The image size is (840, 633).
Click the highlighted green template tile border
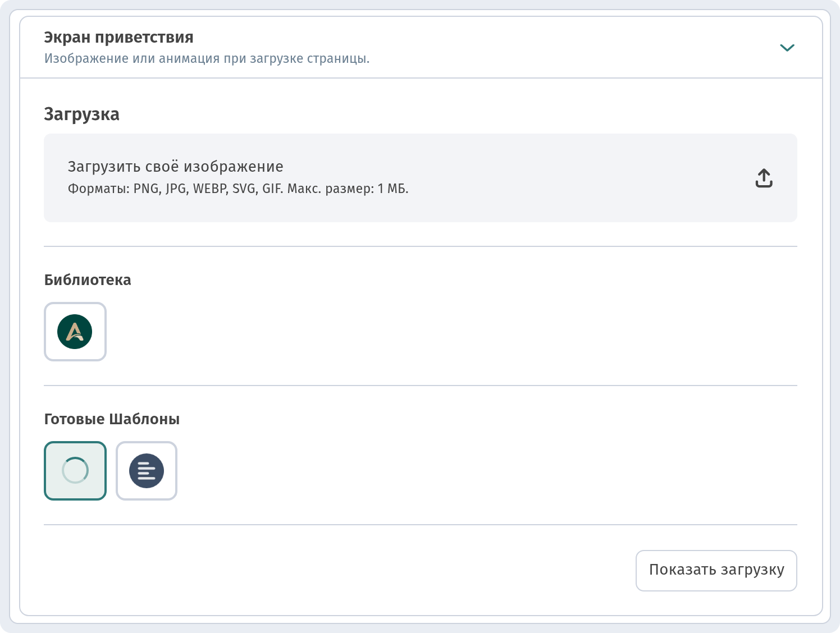coord(75,443)
